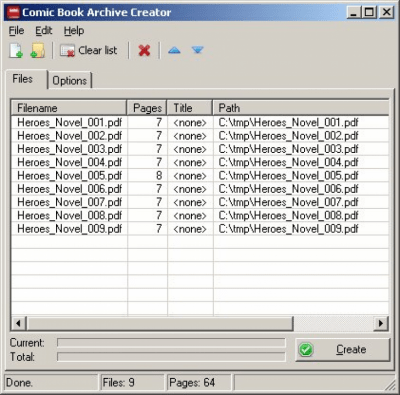Select the Heroes_Novel_005.pdf row
This screenshot has height=395, width=400.
(x=200, y=176)
